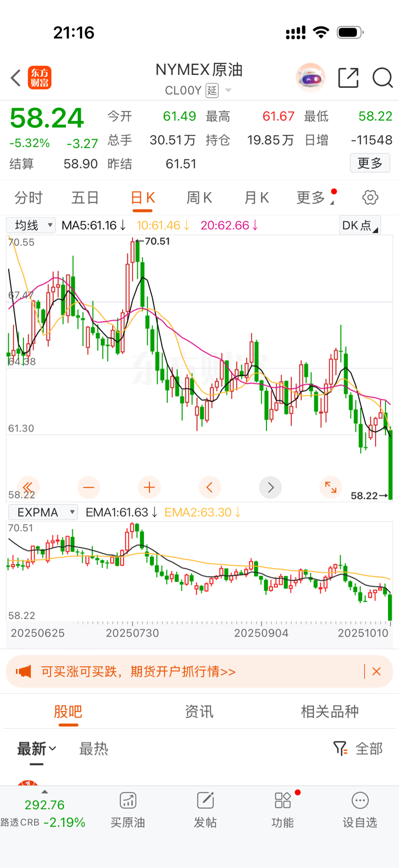This screenshot has width=399, height=868.
Task: Tap the 日增 -11548 value
Action: click(x=371, y=140)
